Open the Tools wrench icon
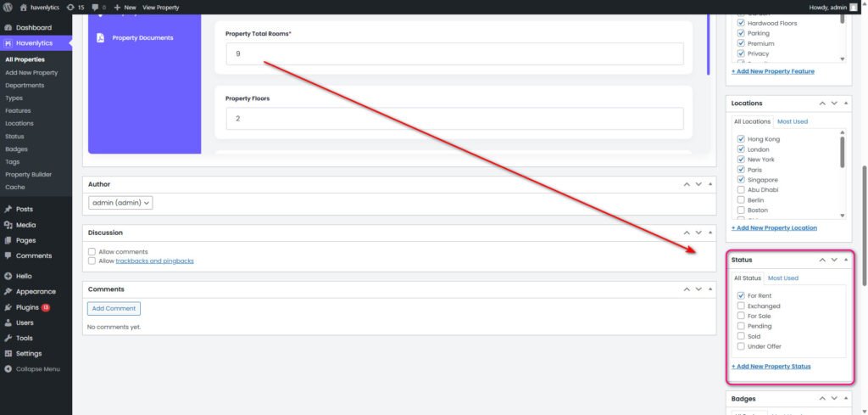The image size is (868, 415). (x=8, y=338)
